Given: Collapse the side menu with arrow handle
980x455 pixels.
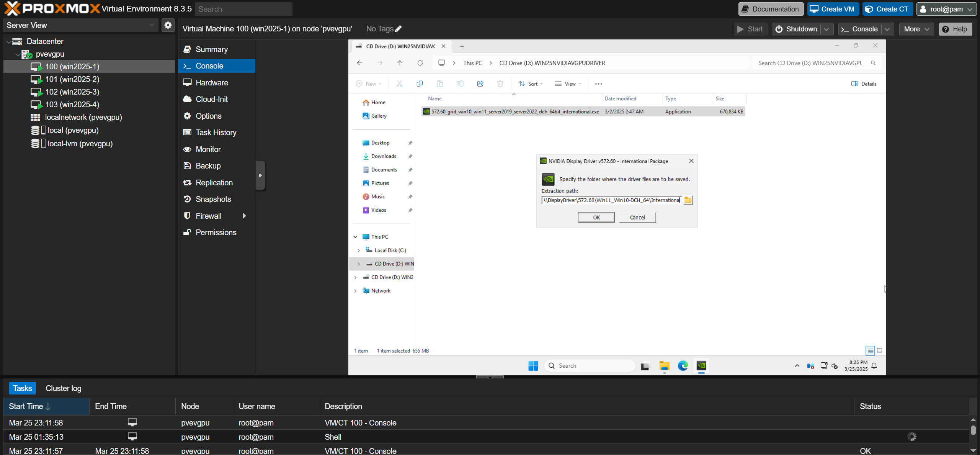Looking at the screenshot, I should 260,175.
